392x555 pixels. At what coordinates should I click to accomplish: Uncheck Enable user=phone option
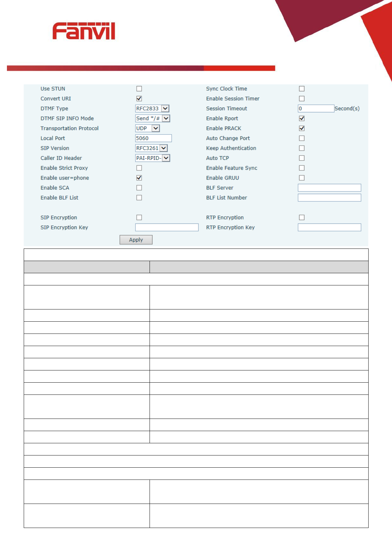tap(139, 178)
